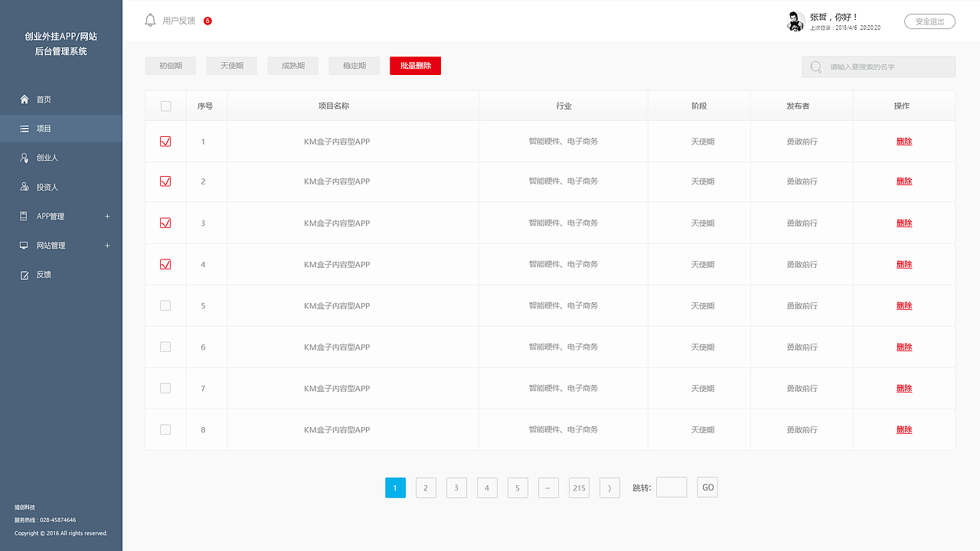Click the person icon beside 创业人

coord(24,158)
